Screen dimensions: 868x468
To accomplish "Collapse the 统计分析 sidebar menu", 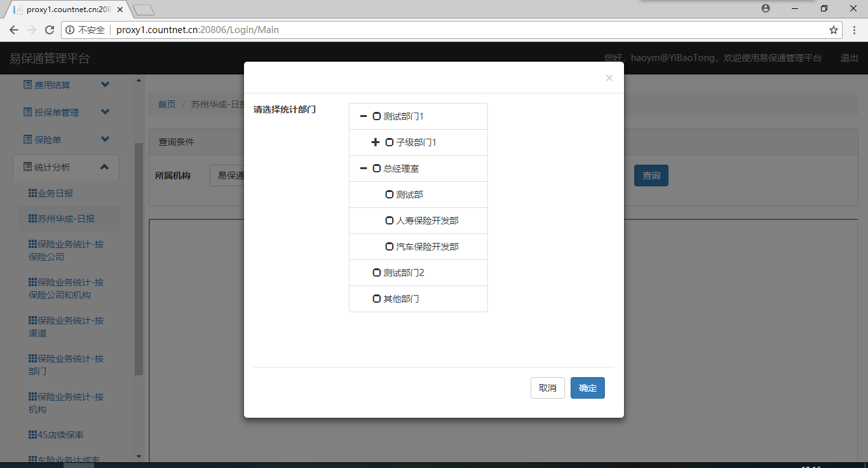I will click(105, 167).
